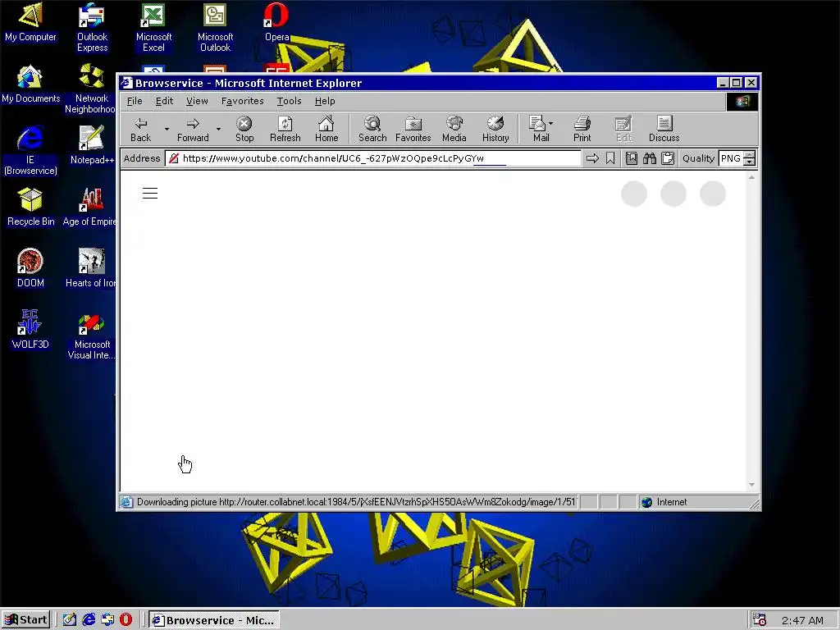The width and height of the screenshot is (840, 630).
Task: Open the Help menu
Action: tap(325, 101)
